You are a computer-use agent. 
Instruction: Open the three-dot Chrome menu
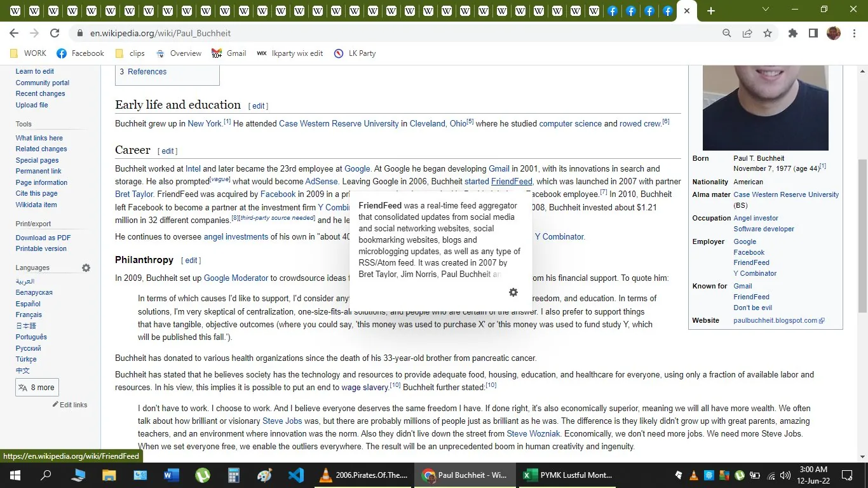click(855, 33)
